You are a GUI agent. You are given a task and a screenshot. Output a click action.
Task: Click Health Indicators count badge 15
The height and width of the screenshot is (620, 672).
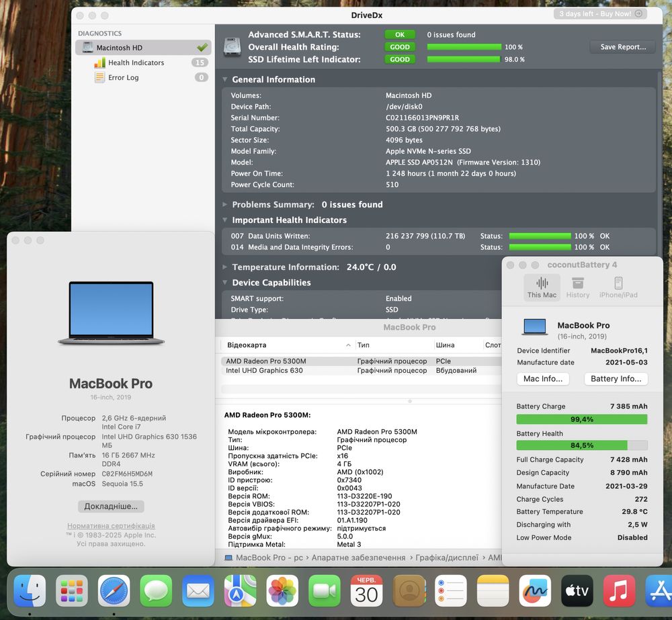[200, 62]
